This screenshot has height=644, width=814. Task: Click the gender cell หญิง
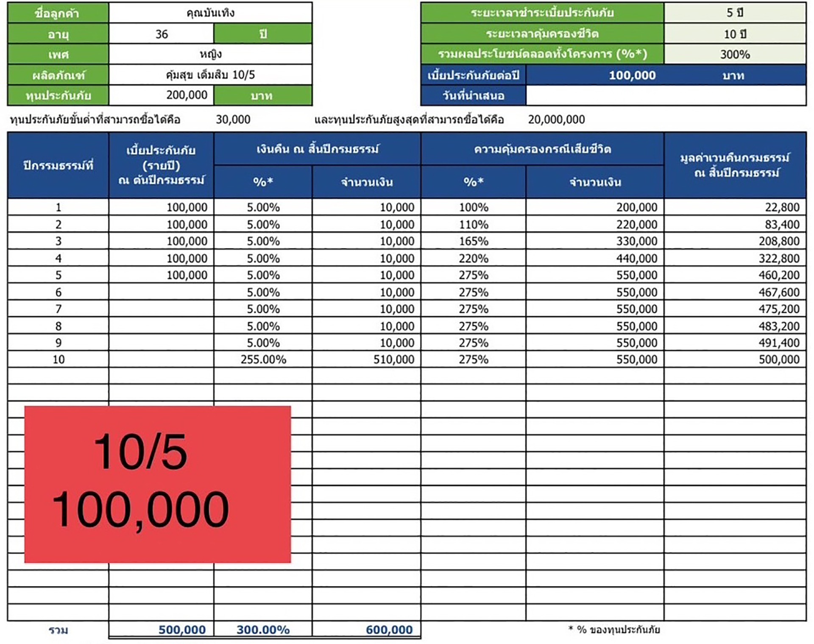click(210, 54)
